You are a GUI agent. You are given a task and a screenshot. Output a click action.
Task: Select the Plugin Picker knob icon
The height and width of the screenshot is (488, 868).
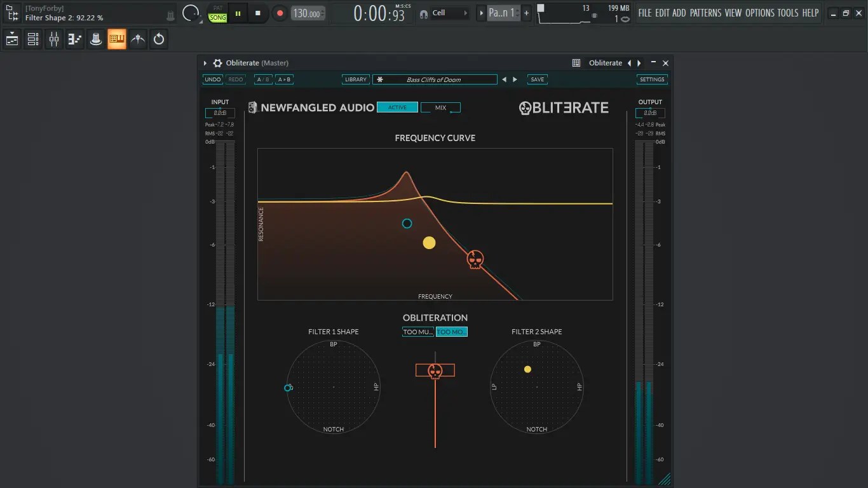95,39
